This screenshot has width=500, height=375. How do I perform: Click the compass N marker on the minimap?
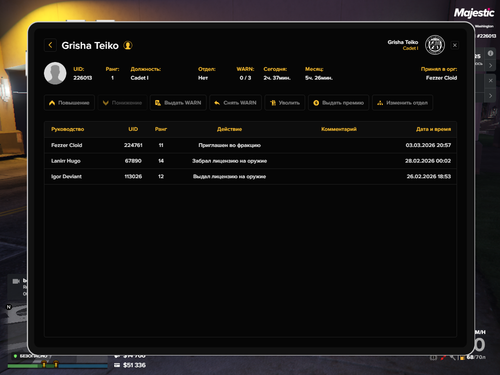pyautogui.click(x=9, y=307)
